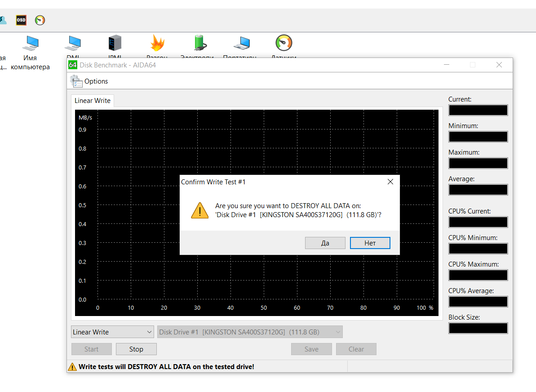The image size is (536, 392).
Task: Click the CPU% Current value field
Action: [478, 223]
